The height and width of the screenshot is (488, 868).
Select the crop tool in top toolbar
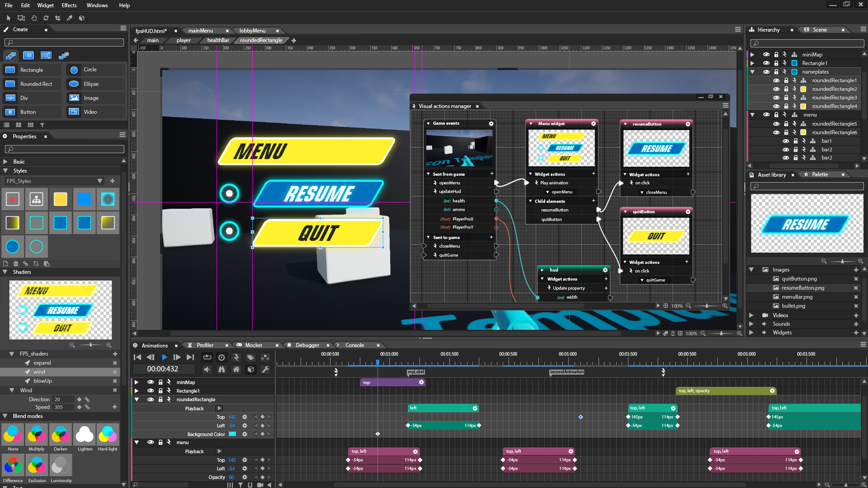pos(57,18)
